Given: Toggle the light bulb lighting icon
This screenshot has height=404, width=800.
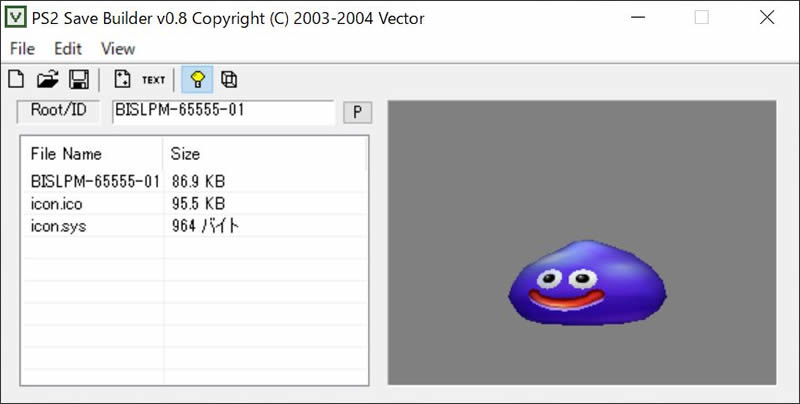Looking at the screenshot, I should coord(197,80).
